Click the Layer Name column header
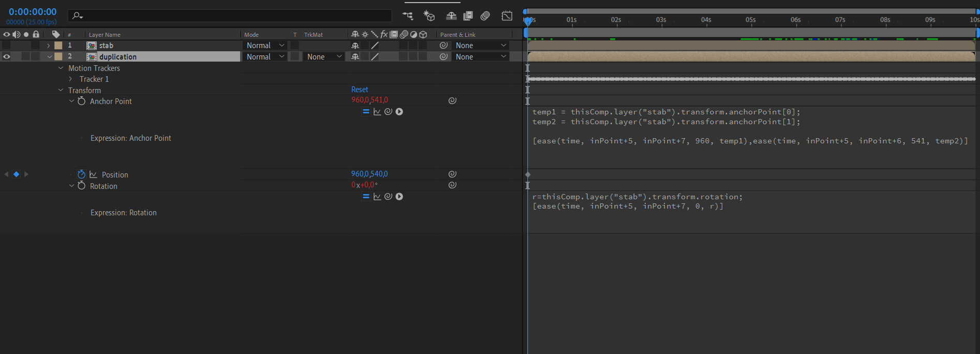 point(105,35)
